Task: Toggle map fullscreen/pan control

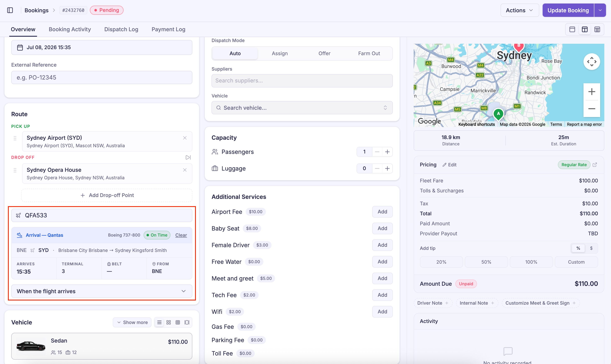Action: coord(592,62)
